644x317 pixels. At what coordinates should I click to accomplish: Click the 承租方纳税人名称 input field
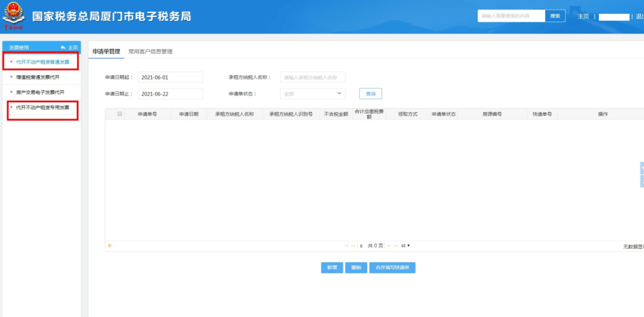(312, 77)
